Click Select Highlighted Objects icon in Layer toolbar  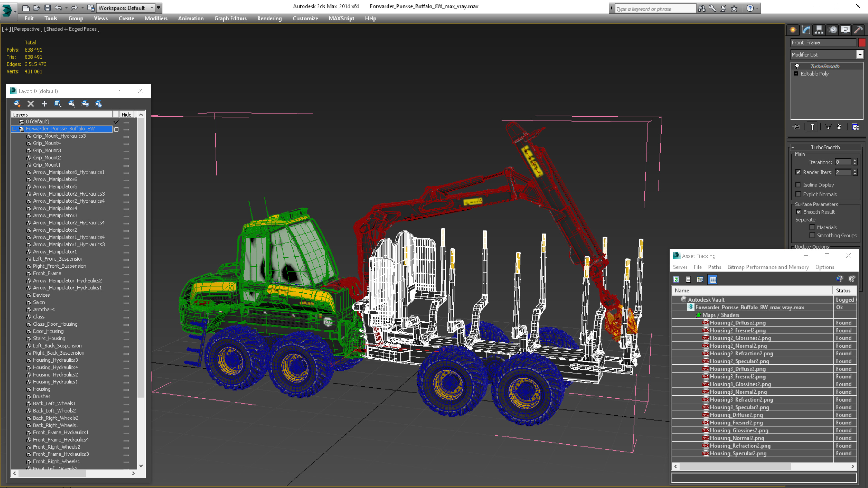[x=58, y=104]
